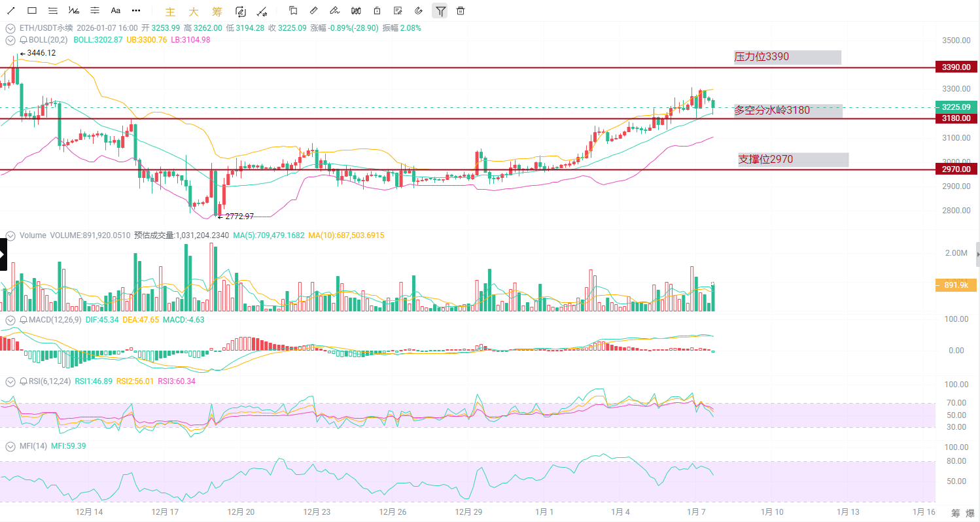Viewport: 980px width, 522px height.
Task: Click the DIF:45.34 value
Action: point(102,320)
